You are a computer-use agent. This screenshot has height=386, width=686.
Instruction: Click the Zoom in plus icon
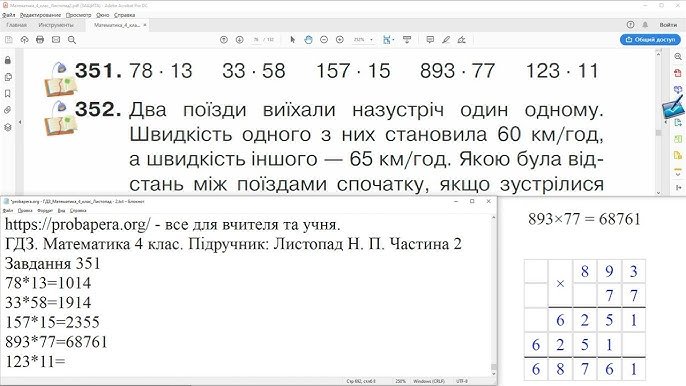[340, 40]
